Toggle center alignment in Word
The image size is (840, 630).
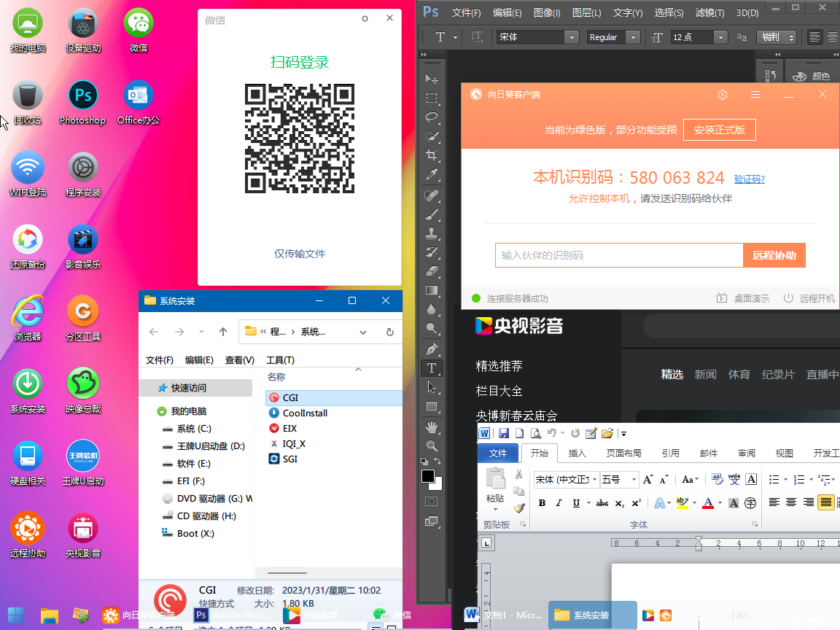point(791,502)
